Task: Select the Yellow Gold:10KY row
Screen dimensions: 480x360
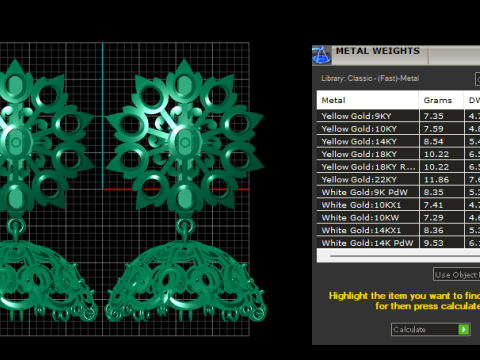Action: (398, 129)
